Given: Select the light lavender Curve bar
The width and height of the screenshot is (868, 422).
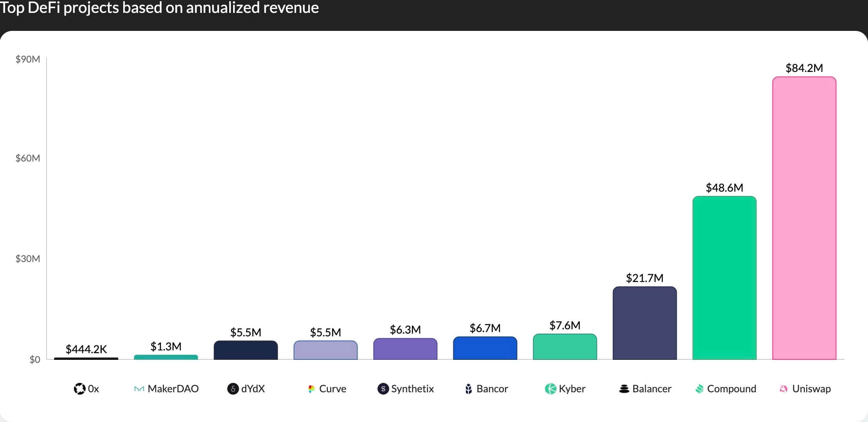Looking at the screenshot, I should tap(325, 350).
